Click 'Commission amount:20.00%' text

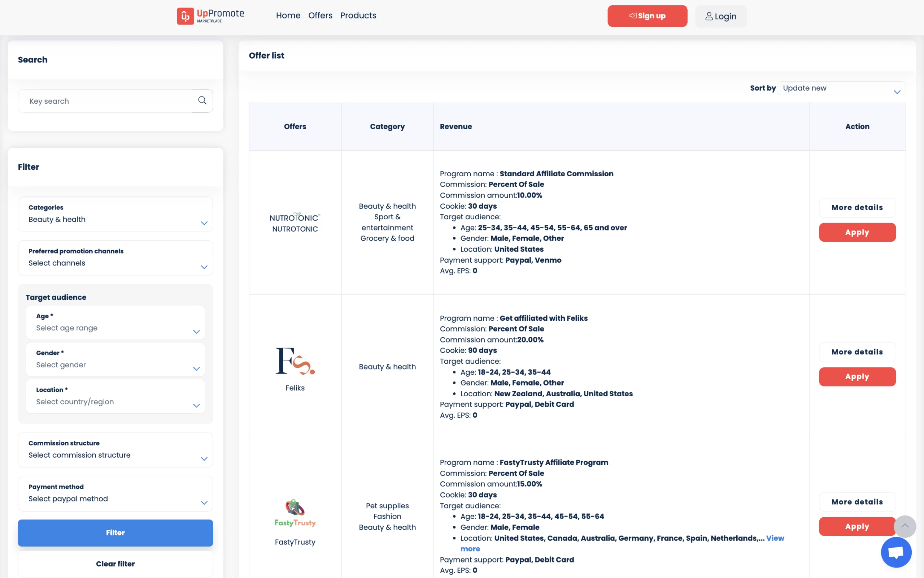(x=491, y=340)
